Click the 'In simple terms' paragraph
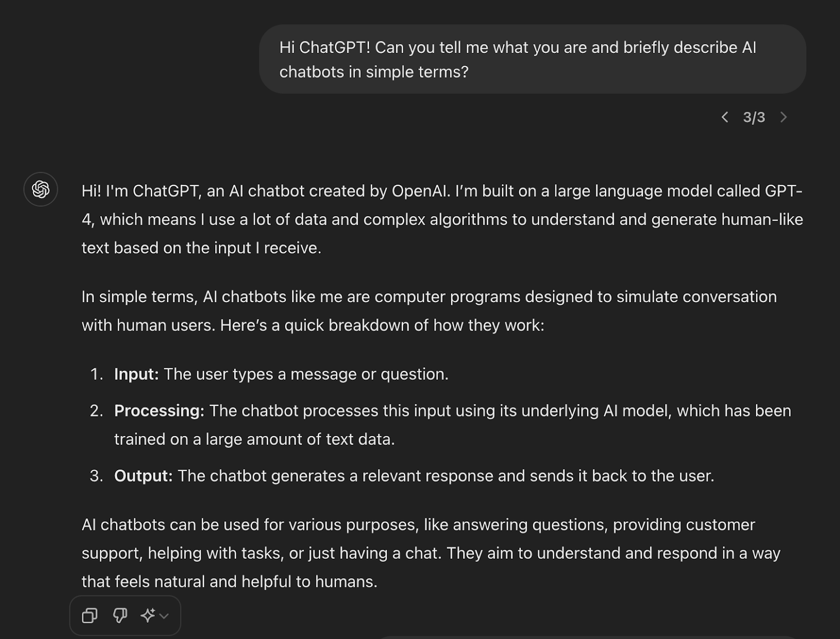 coord(429,311)
